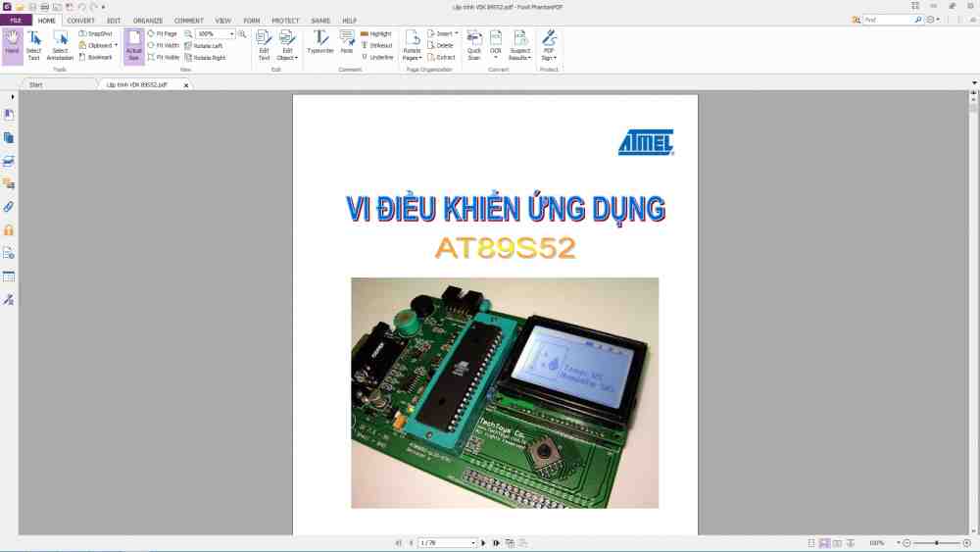Image resolution: width=980 pixels, height=552 pixels.
Task: Click Extract in Page Organization
Action: coord(441,58)
